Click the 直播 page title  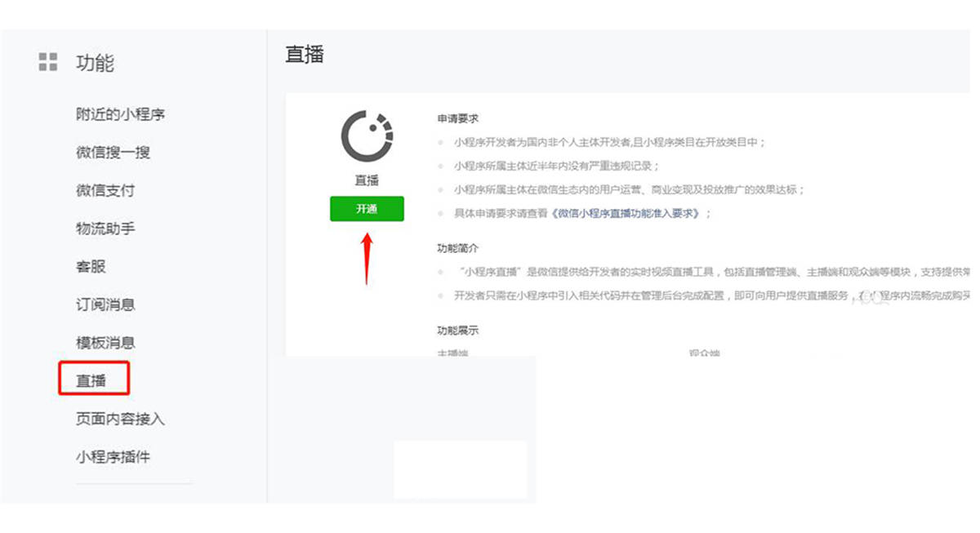[x=305, y=55]
